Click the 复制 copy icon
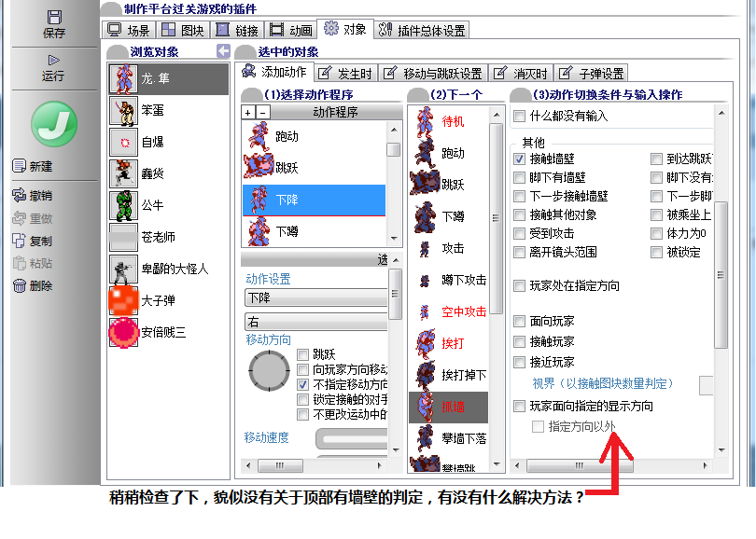 coord(20,241)
